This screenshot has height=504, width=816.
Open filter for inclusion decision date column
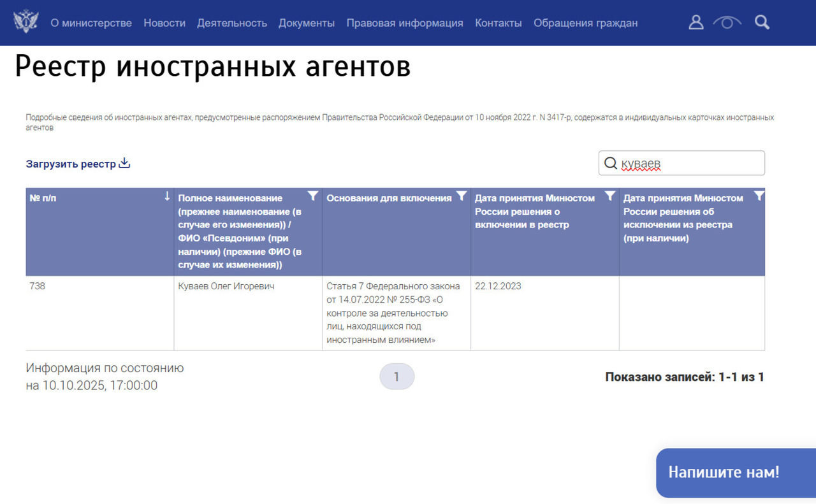coord(610,196)
